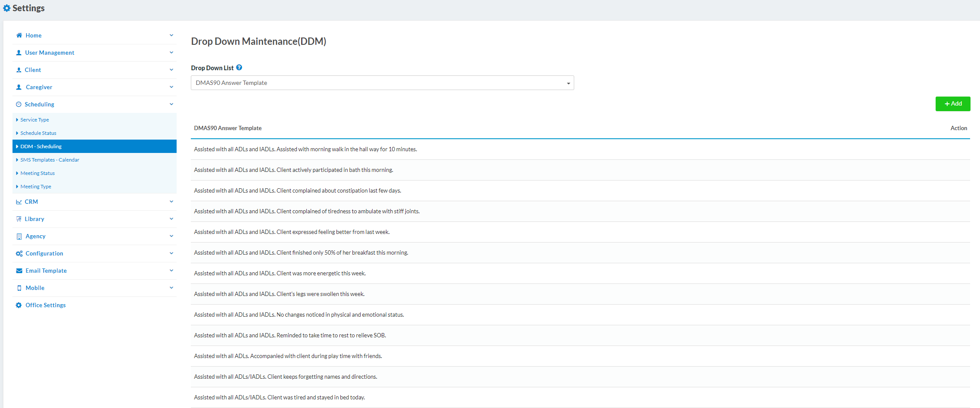980x408 pixels.
Task: Click the Email Template envelope icon
Action: click(19, 271)
